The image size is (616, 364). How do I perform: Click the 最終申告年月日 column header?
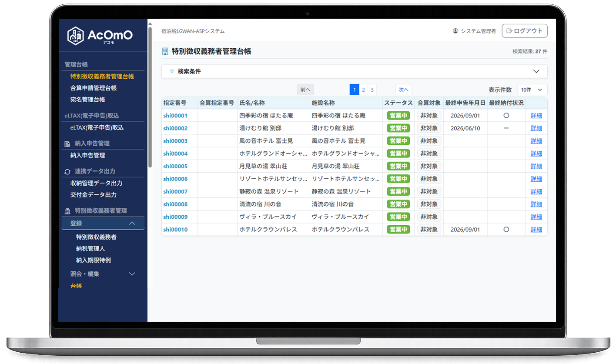click(x=465, y=103)
